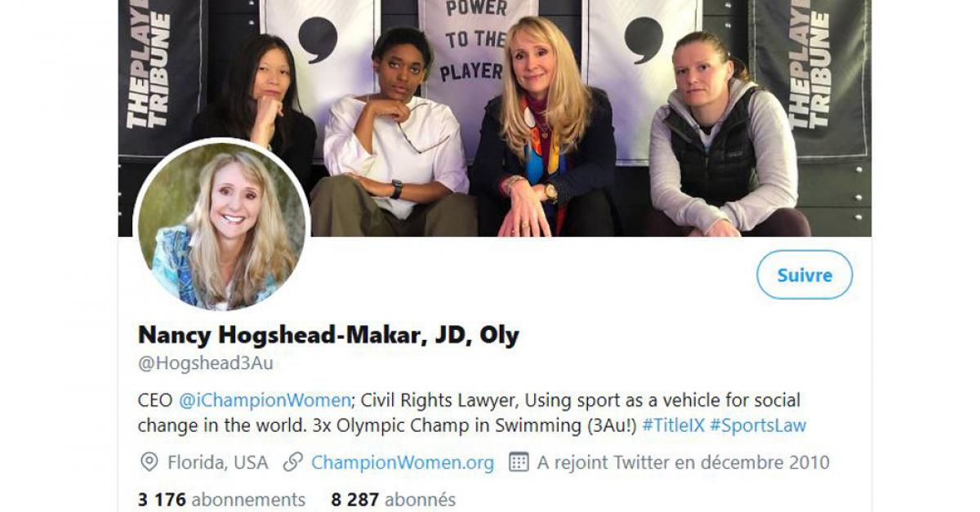Click the joined Twitter décembre 2010 text

pos(683,463)
